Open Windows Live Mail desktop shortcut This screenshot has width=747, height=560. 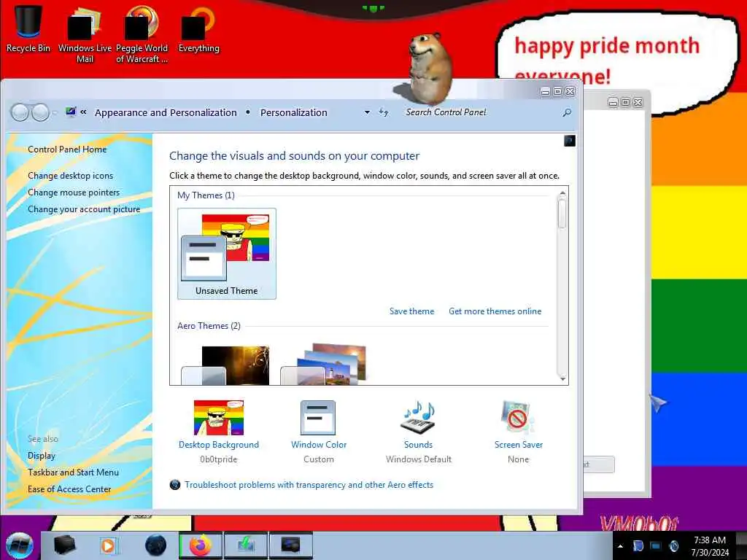click(85, 34)
